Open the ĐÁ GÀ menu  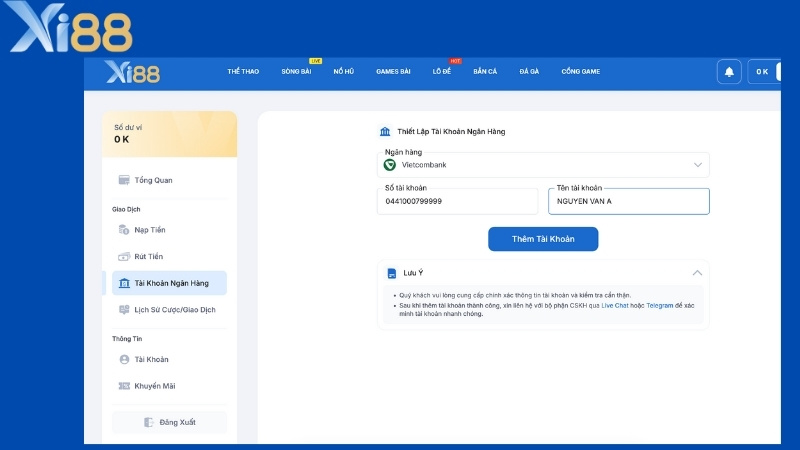529,71
